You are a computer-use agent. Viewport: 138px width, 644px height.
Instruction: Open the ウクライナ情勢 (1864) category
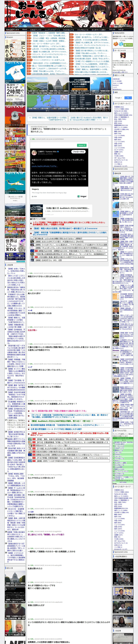click(121, 109)
